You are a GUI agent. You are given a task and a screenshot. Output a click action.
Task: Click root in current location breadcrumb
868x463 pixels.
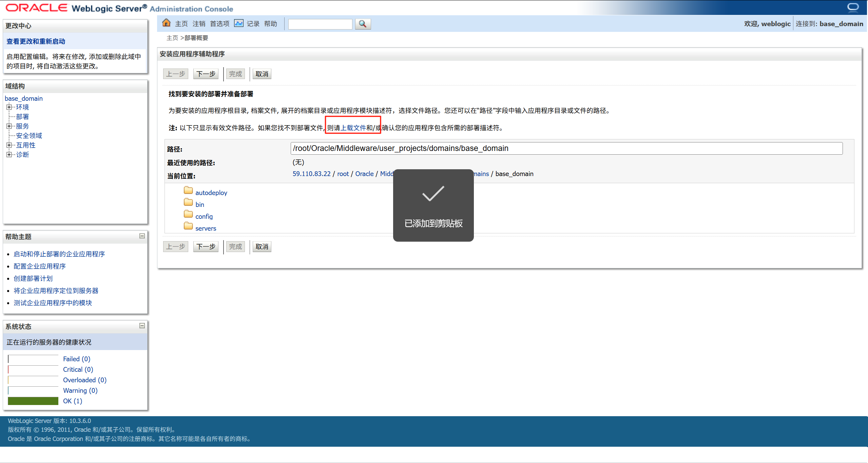(x=343, y=174)
